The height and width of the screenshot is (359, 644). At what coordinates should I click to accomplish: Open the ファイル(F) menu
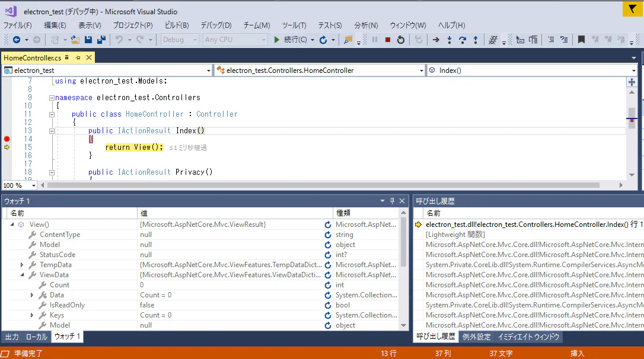coord(18,25)
